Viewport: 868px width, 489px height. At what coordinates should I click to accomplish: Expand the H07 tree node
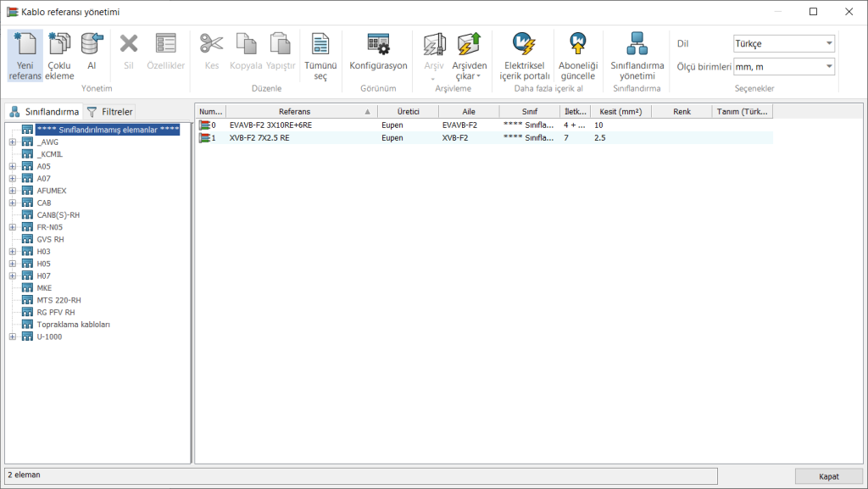tap(13, 275)
